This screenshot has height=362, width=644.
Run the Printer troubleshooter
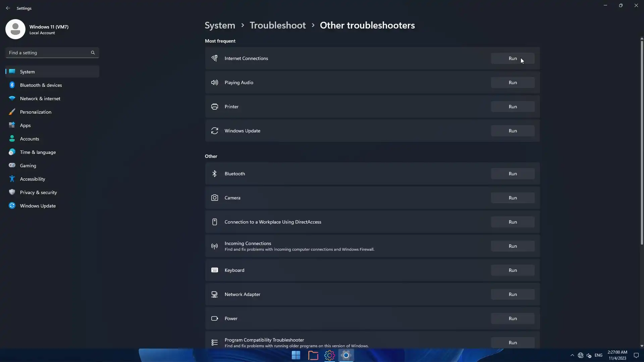click(513, 107)
